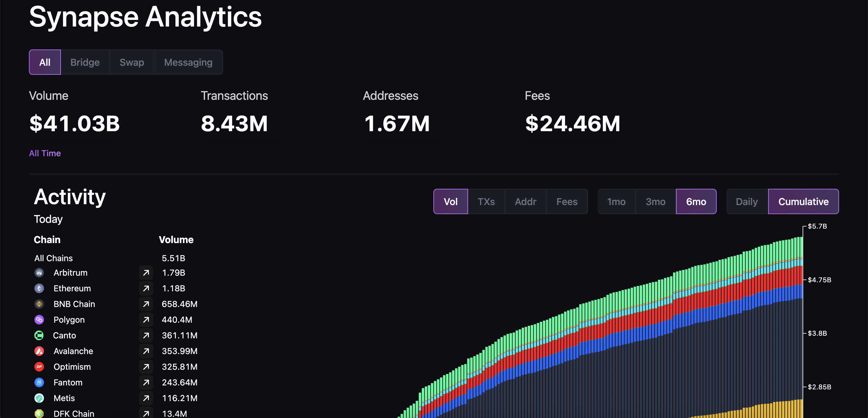868x418 pixels.
Task: Click the Volume column header
Action: point(176,239)
